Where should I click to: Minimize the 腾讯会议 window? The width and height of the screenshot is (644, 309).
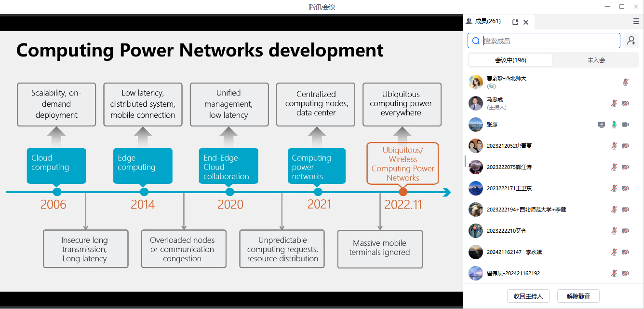608,7
